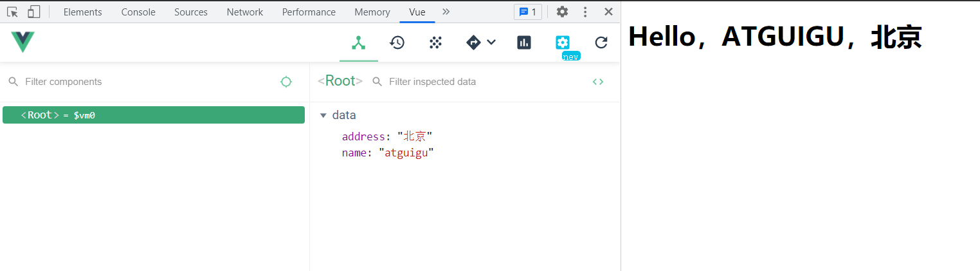The height and width of the screenshot is (271, 980).
Task: Show more DevTools tabs chevron
Action: click(446, 12)
